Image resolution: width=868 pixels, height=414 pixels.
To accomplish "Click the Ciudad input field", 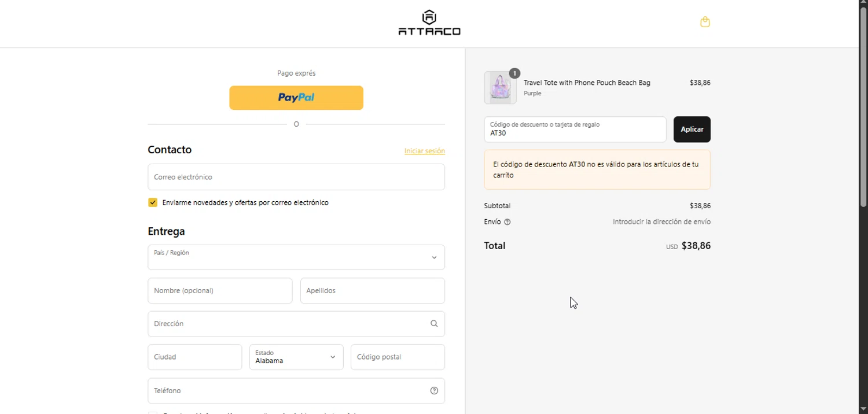I will (x=195, y=357).
